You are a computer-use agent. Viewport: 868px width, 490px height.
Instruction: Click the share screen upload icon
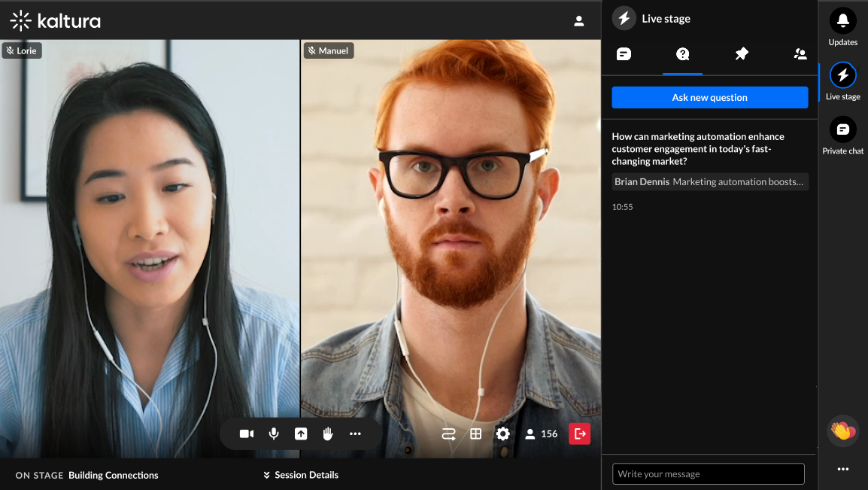coord(301,434)
